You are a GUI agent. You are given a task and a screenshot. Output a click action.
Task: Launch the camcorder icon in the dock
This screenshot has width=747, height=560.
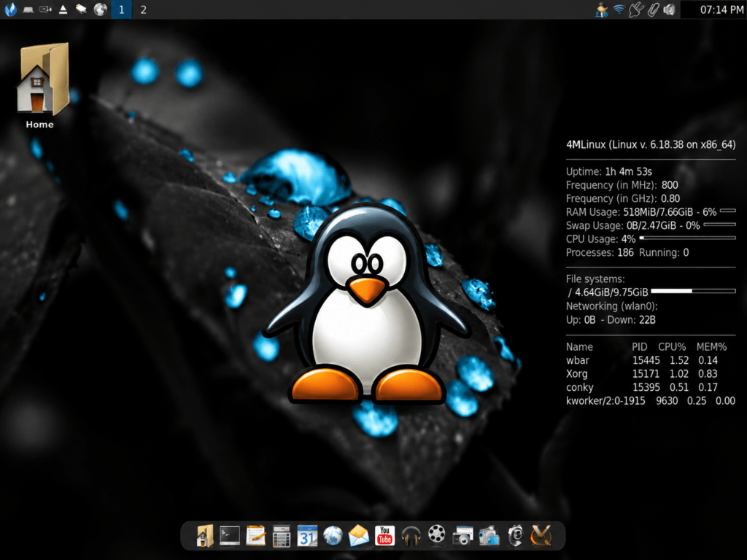489,536
